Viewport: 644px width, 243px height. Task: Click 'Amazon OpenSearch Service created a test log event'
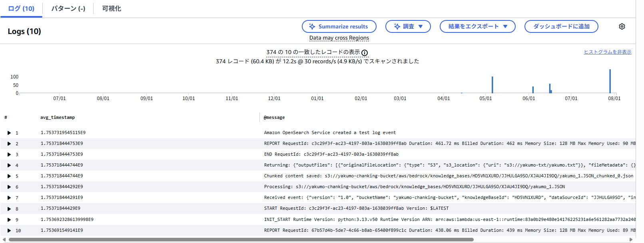tap(330, 133)
